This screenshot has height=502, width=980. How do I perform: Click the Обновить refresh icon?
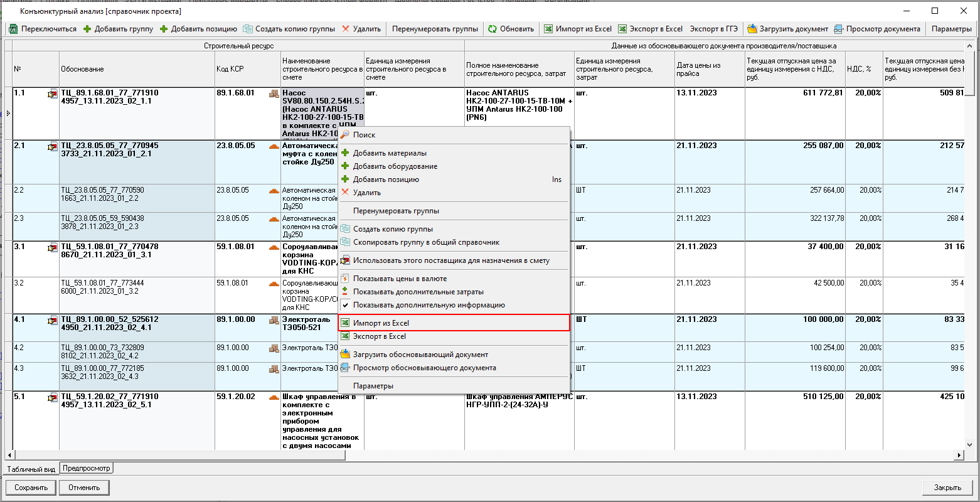click(x=493, y=29)
